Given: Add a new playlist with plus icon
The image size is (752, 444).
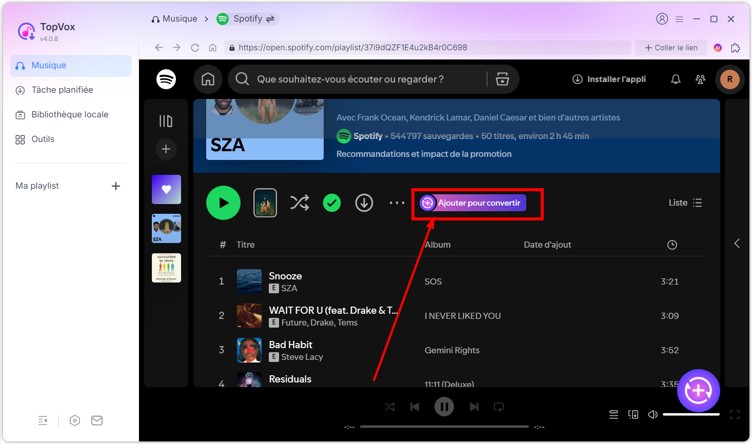Looking at the screenshot, I should (x=116, y=186).
